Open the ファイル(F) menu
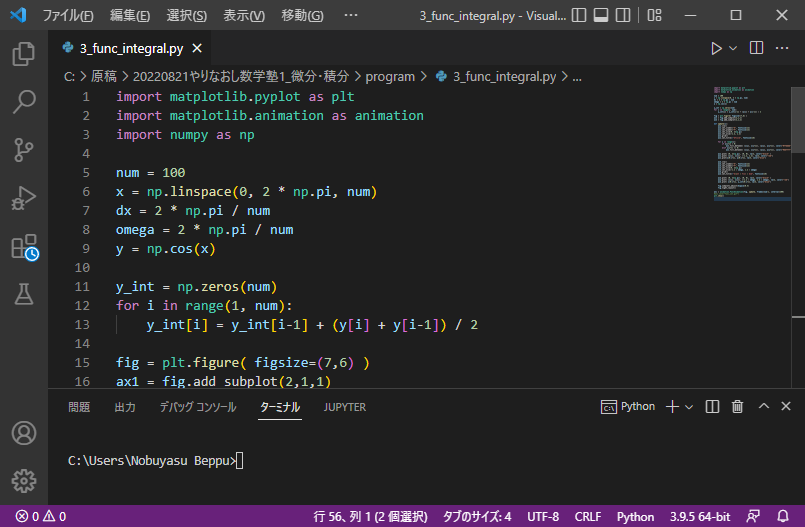Viewport: 805px width, 527px height. 67,16
